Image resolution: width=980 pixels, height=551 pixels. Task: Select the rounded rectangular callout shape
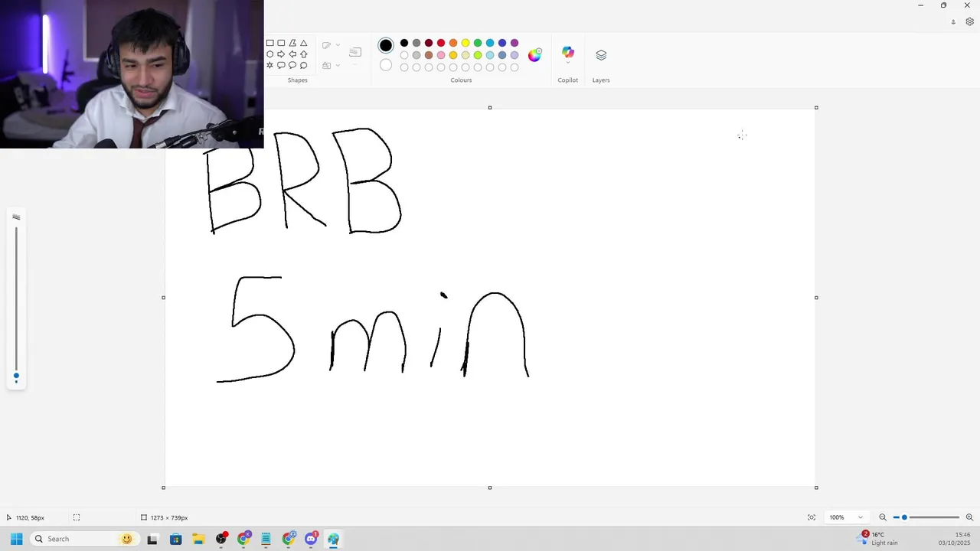coord(281,65)
